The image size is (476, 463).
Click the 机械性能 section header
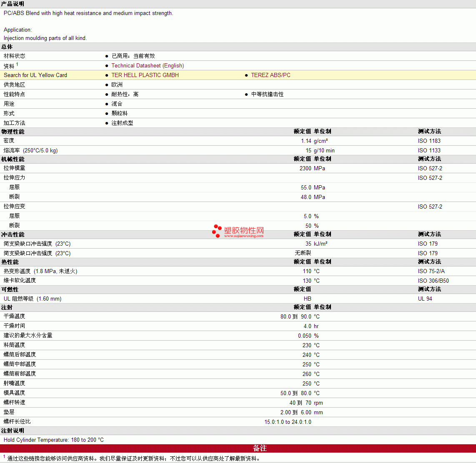click(x=13, y=159)
